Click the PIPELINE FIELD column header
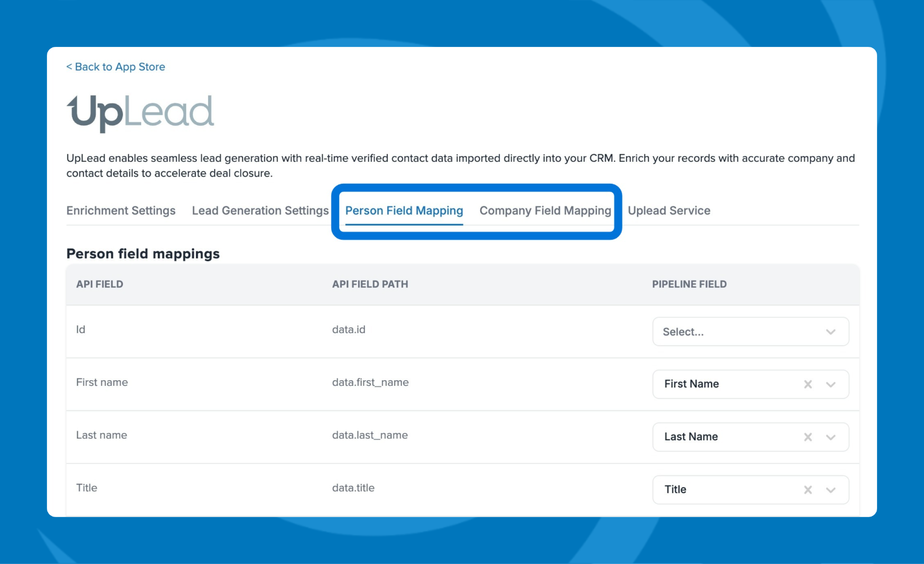 click(689, 284)
